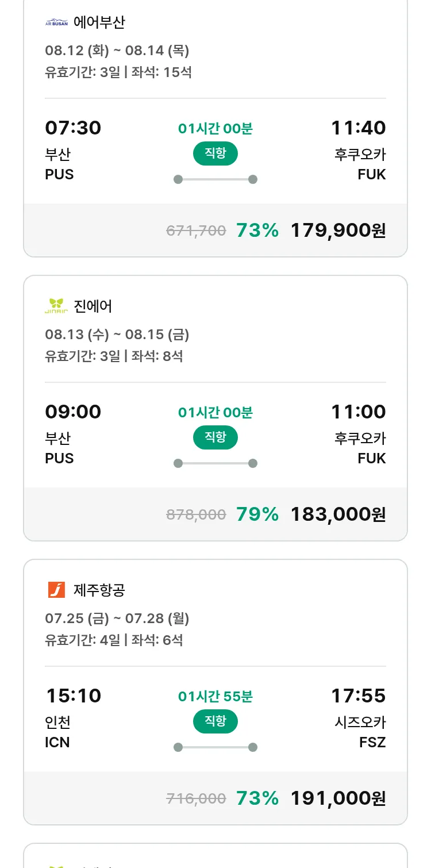Open the 제주항공 airline name
Viewport: 431px width, 868px height.
tap(99, 590)
